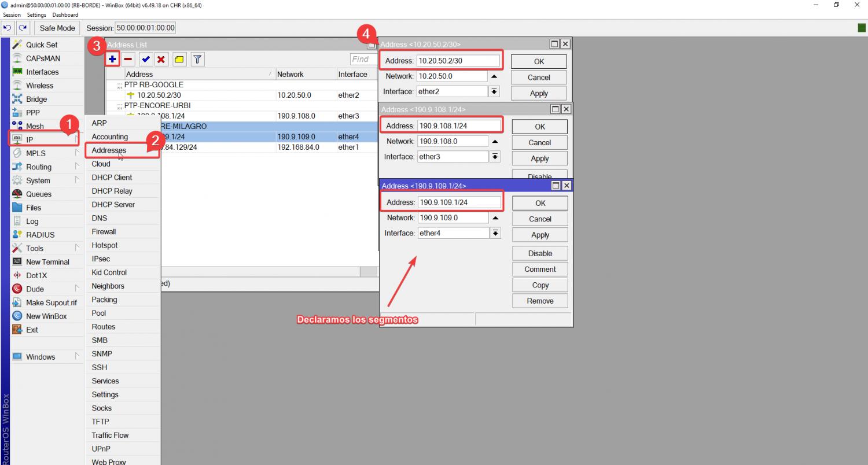Viewport: 868px width, 465px height.
Task: Open the Filter funnel icon
Action: click(x=197, y=59)
